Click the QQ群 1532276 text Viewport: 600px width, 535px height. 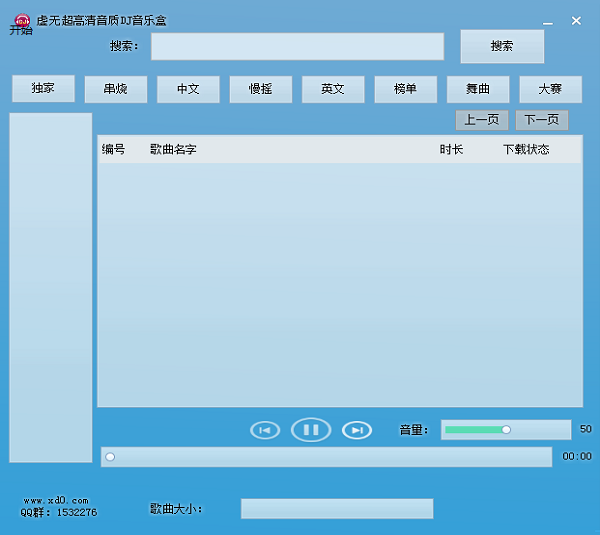coord(59,512)
